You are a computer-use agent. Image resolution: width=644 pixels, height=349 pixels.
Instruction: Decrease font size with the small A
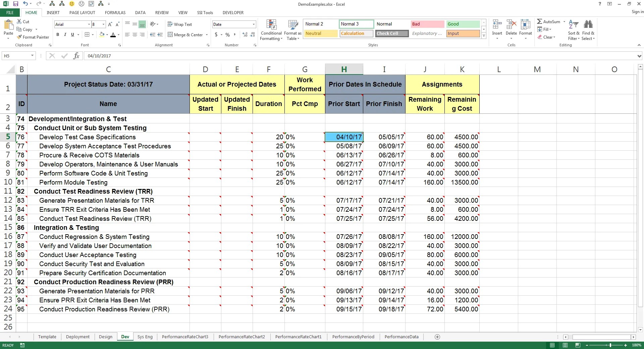tap(118, 24)
